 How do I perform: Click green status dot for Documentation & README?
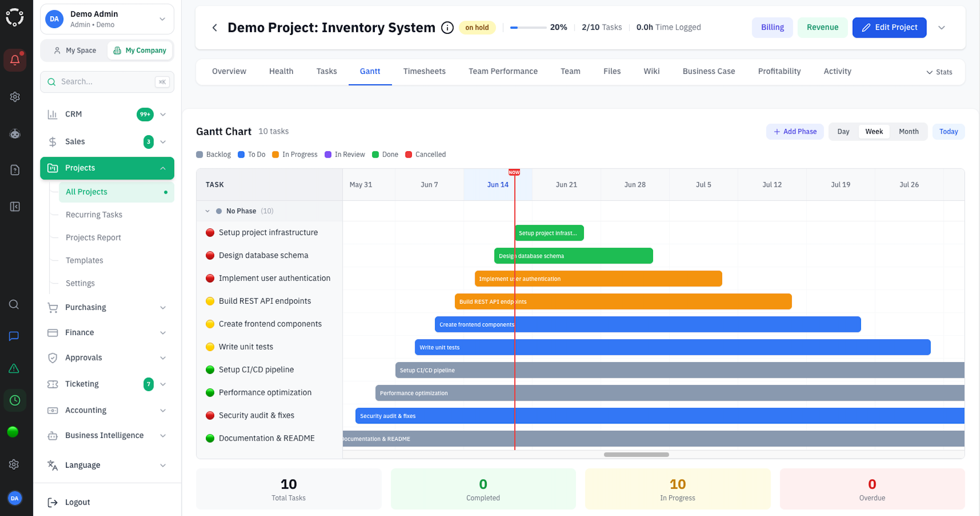tap(210, 438)
